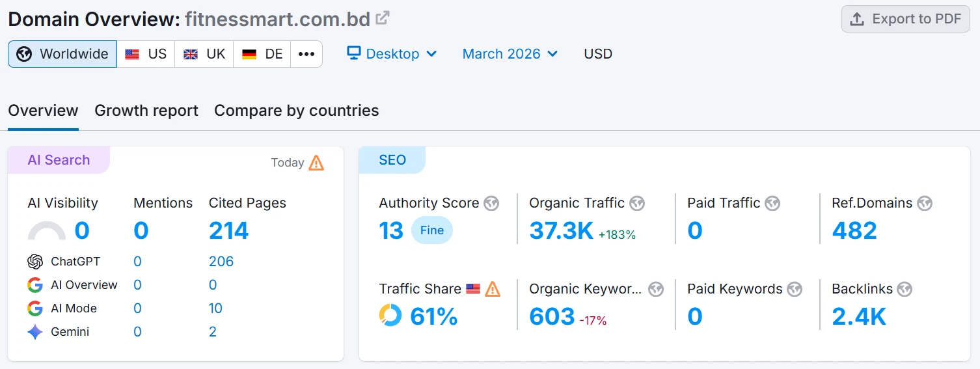980x369 pixels.
Task: Switch to the DE database
Action: tap(262, 54)
